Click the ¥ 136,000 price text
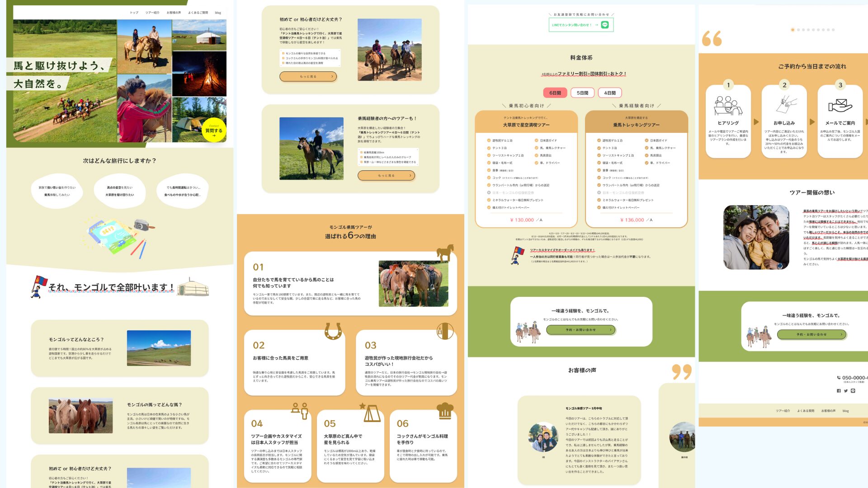 coord(632,220)
